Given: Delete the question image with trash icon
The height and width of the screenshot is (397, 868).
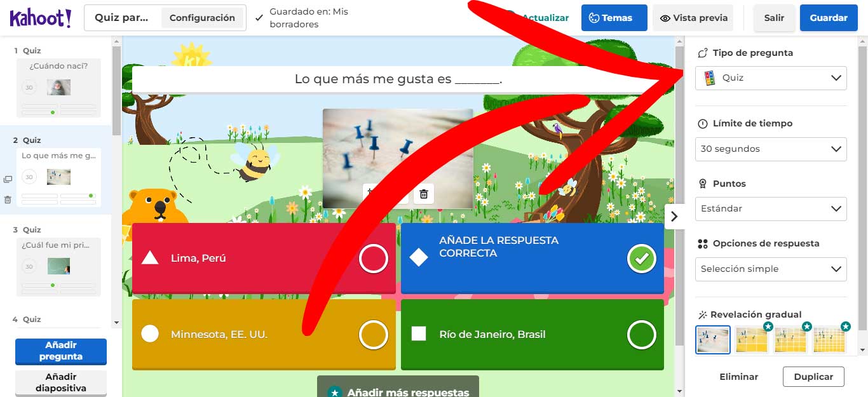Looking at the screenshot, I should (424, 194).
